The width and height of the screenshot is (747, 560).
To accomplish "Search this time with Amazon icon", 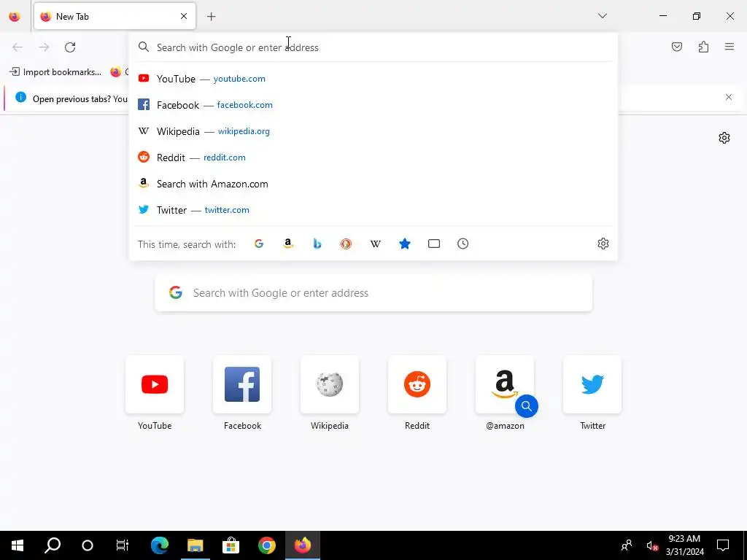I will (x=287, y=244).
